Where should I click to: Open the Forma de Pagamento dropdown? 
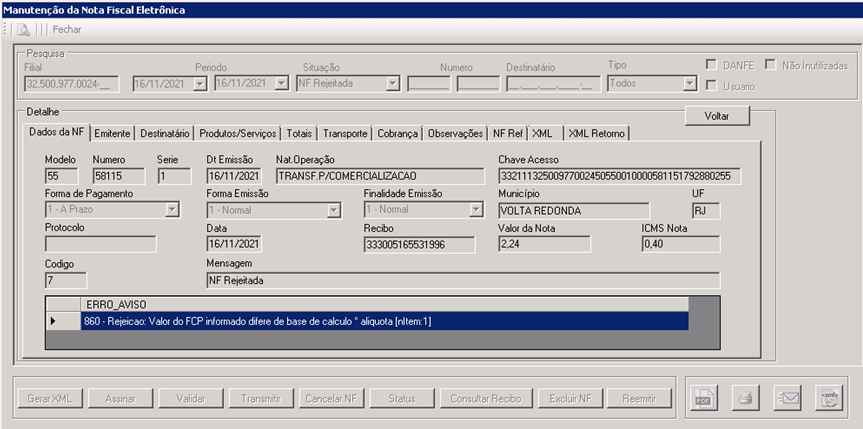(173, 210)
